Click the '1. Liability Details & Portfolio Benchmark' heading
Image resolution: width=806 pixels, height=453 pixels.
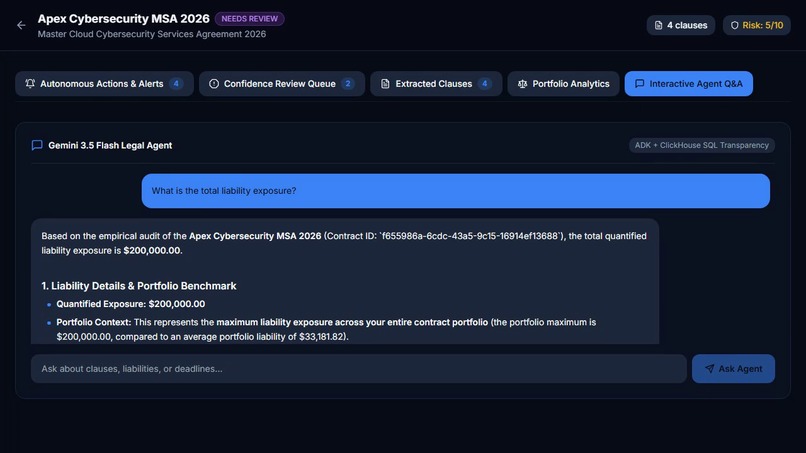(139, 286)
